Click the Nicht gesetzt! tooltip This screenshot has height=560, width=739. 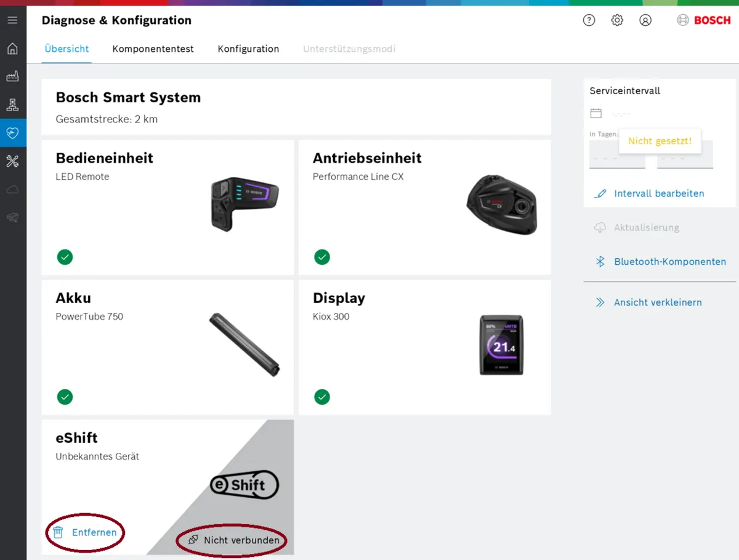click(660, 141)
